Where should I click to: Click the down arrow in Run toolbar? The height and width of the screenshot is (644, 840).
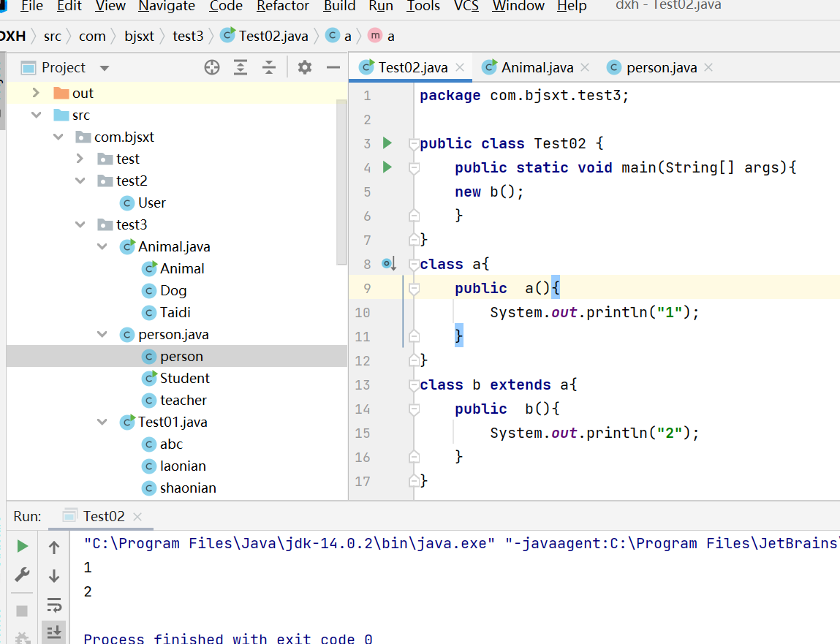(54, 576)
